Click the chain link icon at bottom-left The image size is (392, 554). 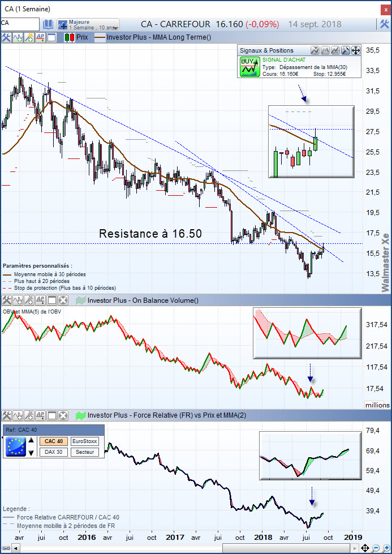[x=5, y=548]
